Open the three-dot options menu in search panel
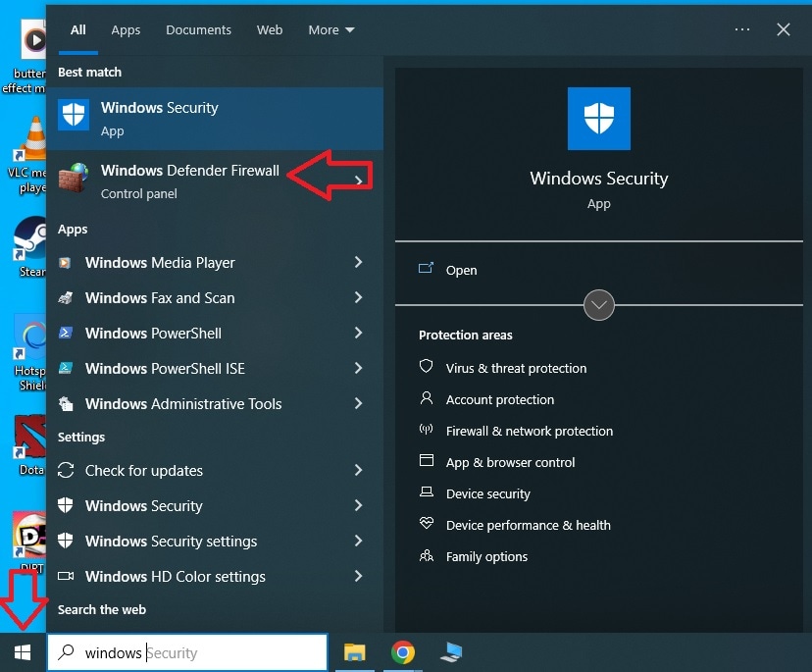 (742, 29)
